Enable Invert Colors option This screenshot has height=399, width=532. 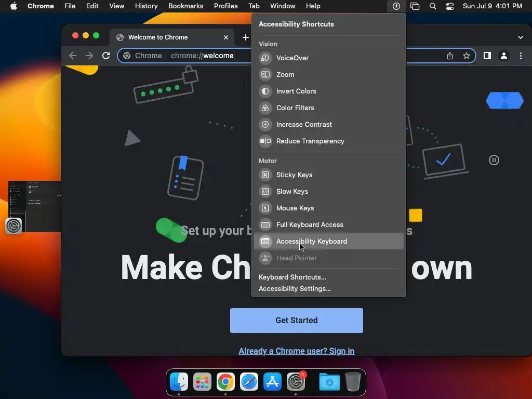[x=328, y=91]
